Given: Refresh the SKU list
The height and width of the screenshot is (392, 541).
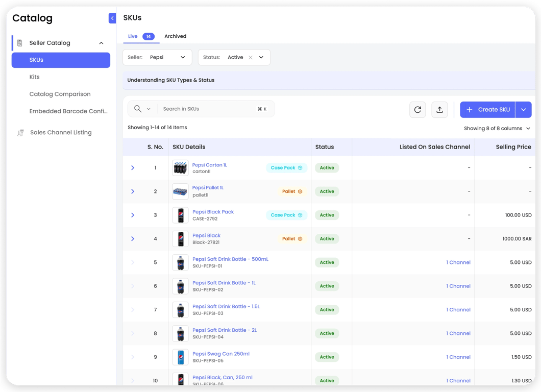Looking at the screenshot, I should coord(417,110).
